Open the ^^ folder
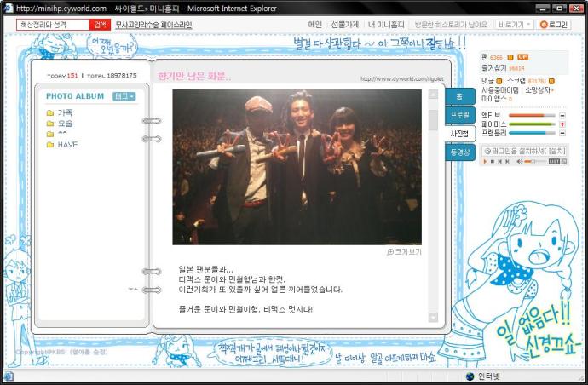Image resolution: width=588 pixels, height=385 pixels. [x=62, y=134]
